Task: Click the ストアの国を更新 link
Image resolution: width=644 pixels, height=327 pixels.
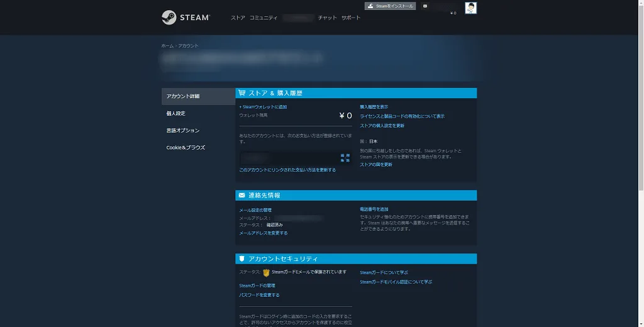Action: tap(376, 164)
